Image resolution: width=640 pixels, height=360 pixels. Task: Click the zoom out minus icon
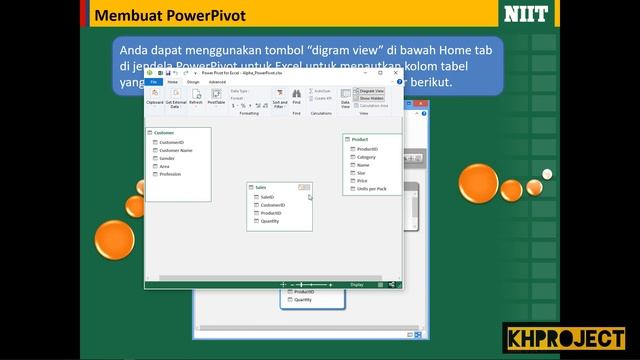(x=292, y=284)
